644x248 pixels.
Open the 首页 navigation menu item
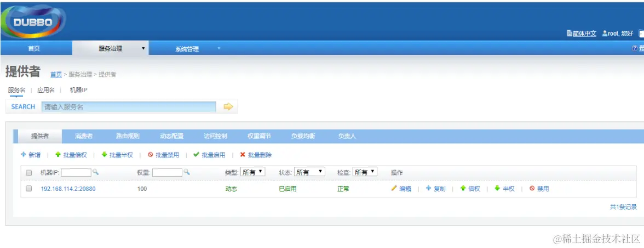34,48
